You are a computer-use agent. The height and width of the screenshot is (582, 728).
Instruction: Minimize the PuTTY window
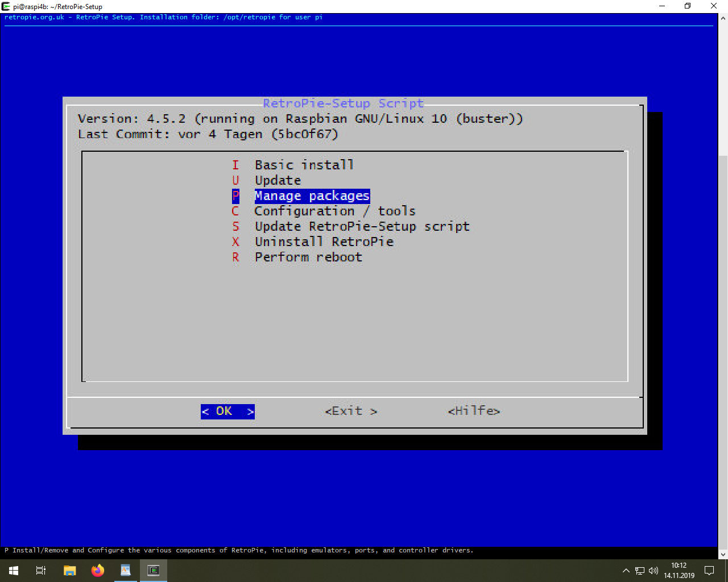663,6
